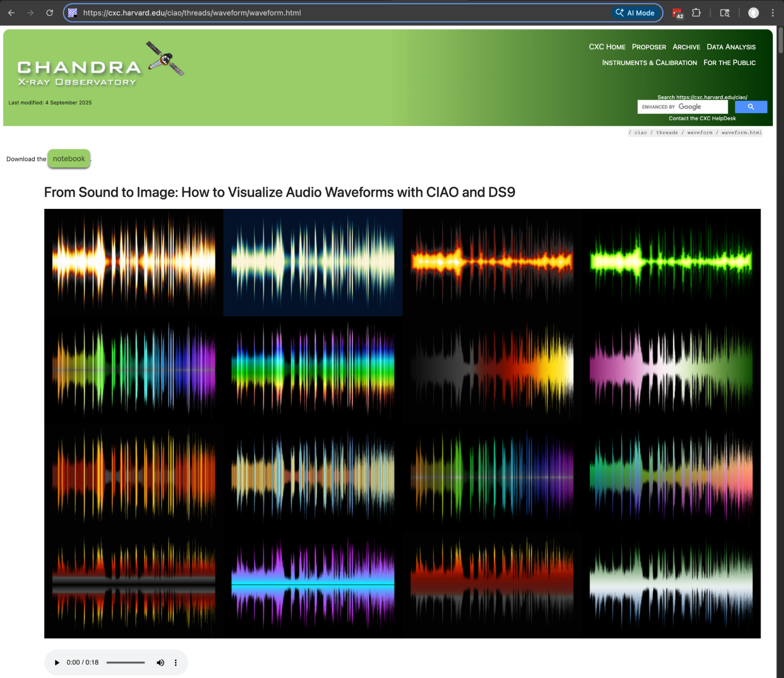
Task: Click the audio progress seek bar
Action: [x=126, y=662]
